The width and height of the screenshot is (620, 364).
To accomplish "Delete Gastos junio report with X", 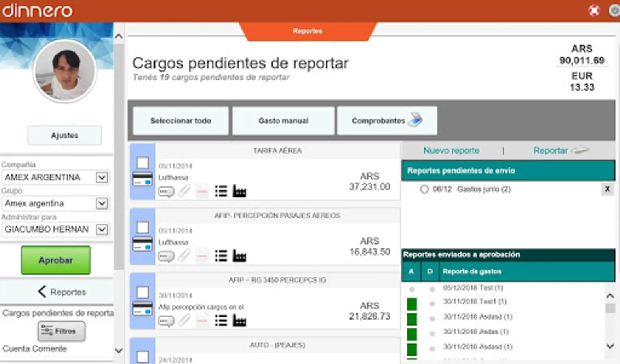I will 607,189.
